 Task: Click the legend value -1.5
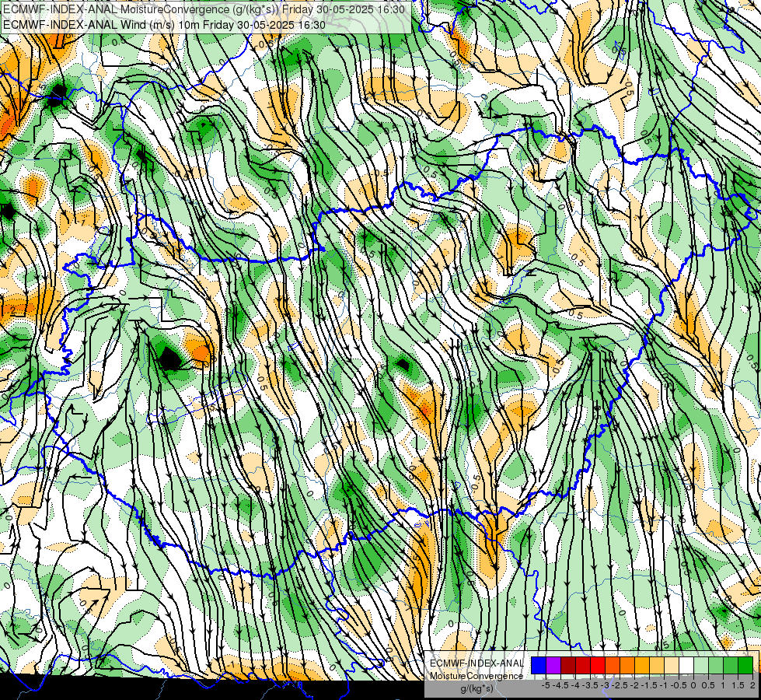click(649, 685)
